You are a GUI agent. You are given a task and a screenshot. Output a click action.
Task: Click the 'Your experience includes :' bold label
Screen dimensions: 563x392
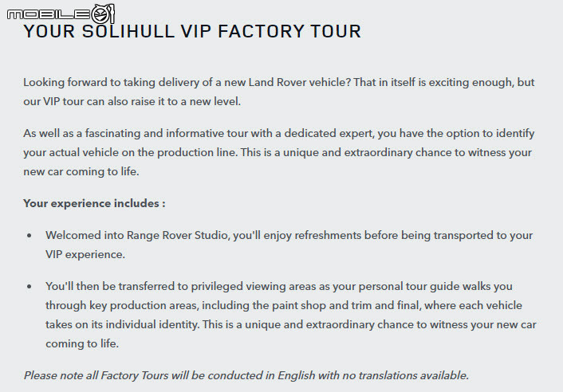point(94,203)
